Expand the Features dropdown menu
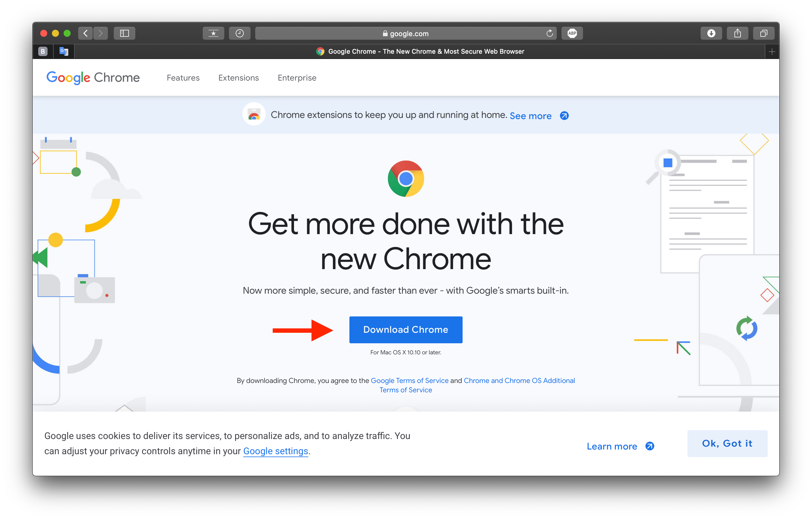Viewport: 812px width, 519px height. coord(184,77)
